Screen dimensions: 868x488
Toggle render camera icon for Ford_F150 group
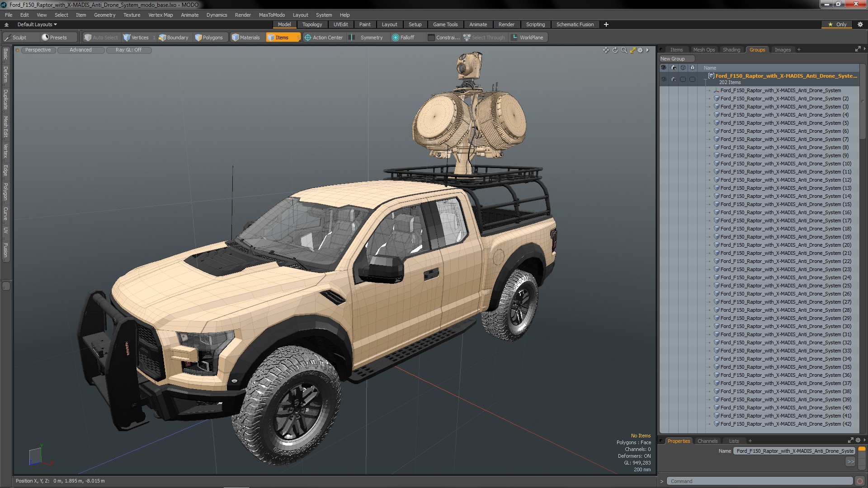(673, 79)
